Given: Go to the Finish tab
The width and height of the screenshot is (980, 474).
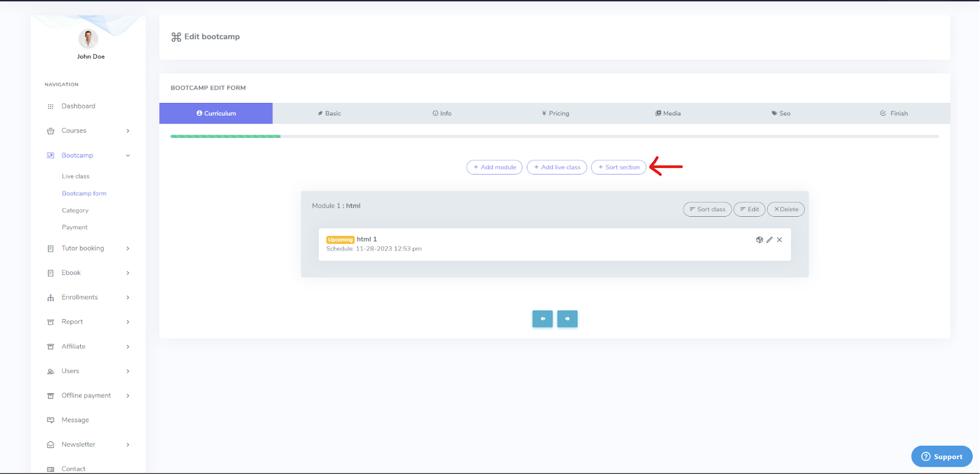Looking at the screenshot, I should pyautogui.click(x=894, y=113).
